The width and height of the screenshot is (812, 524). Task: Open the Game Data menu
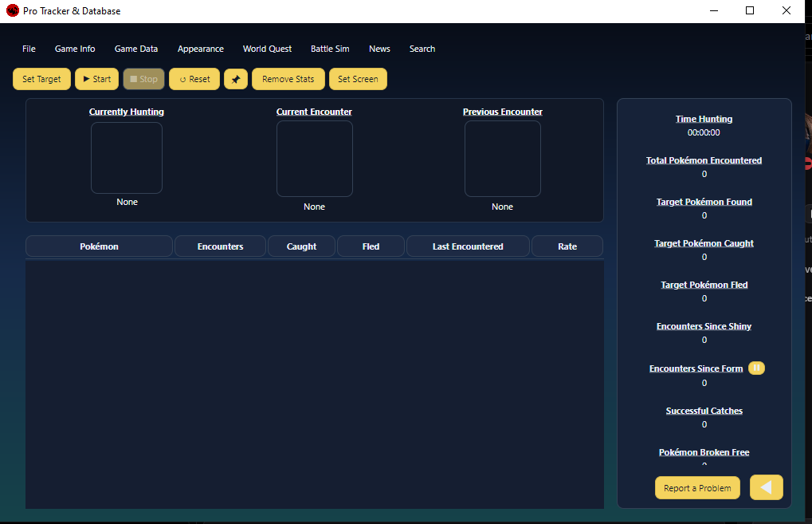tap(136, 49)
